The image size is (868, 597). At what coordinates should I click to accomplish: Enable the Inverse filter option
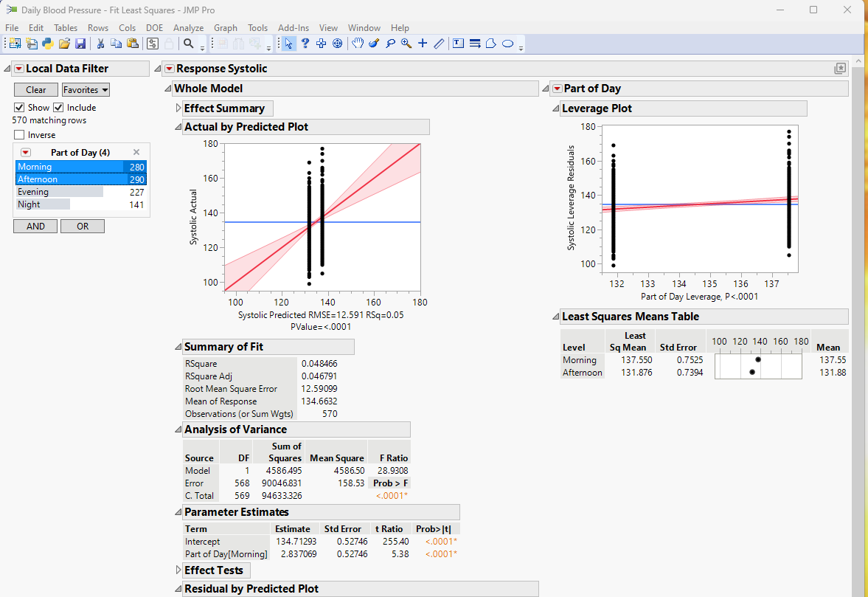(x=19, y=134)
